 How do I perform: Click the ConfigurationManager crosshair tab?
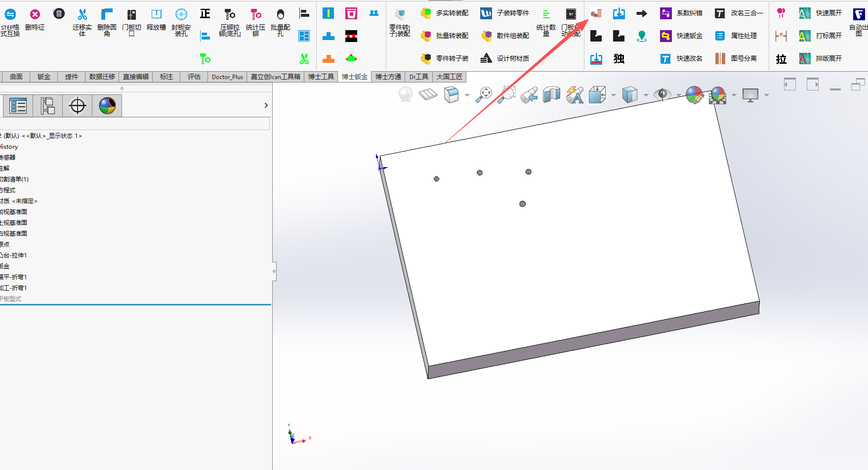click(78, 106)
